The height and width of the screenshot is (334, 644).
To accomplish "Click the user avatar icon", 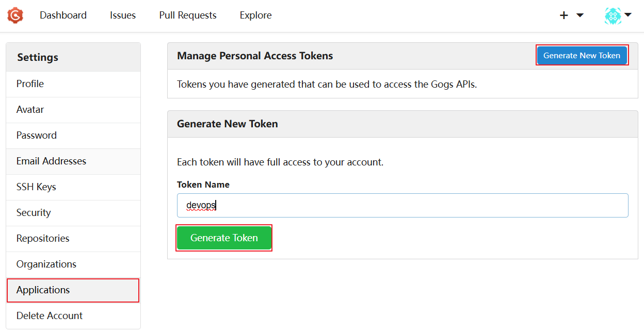I will 613,15.
